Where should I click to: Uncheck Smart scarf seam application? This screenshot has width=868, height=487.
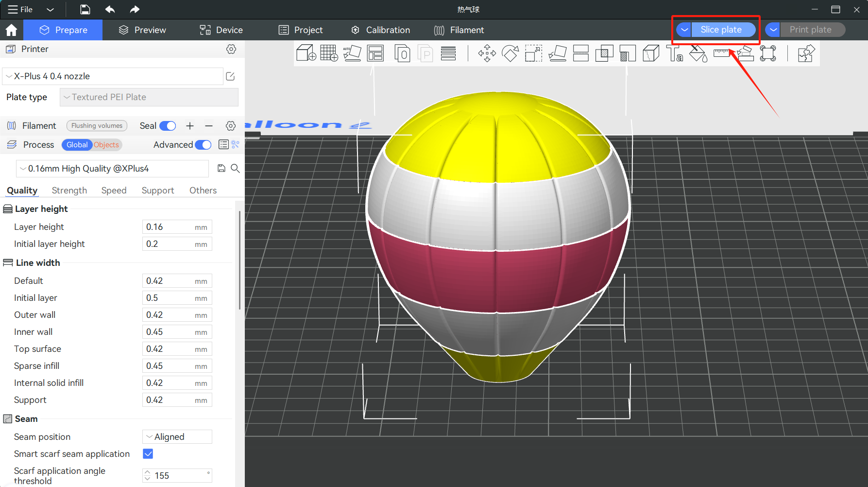click(x=148, y=453)
